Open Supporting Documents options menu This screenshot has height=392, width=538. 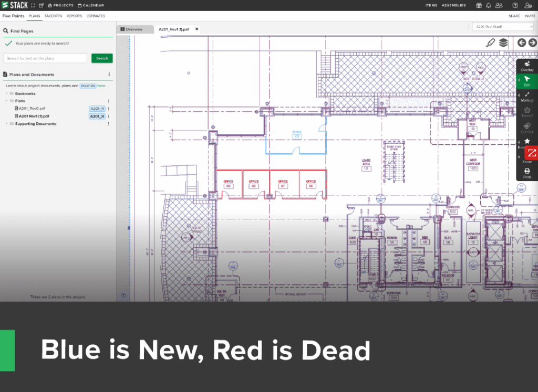point(108,124)
